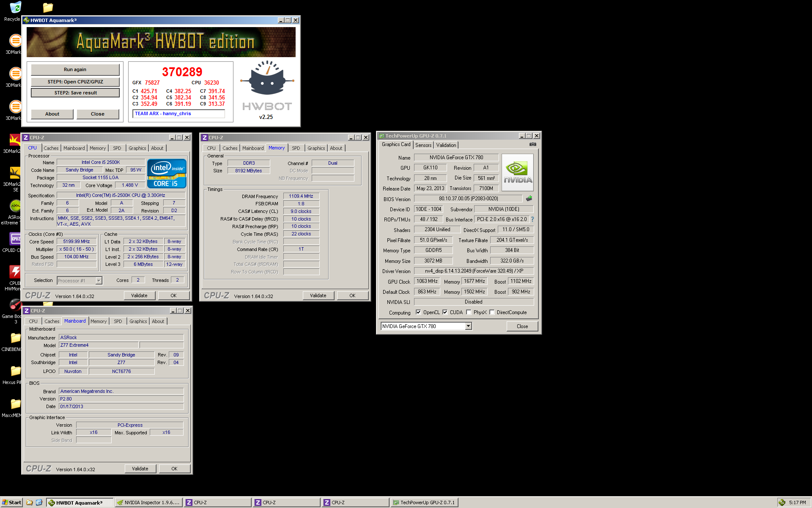Open Mainboard tab in CPU-Z processor window
The height and width of the screenshot is (508, 812).
click(74, 148)
